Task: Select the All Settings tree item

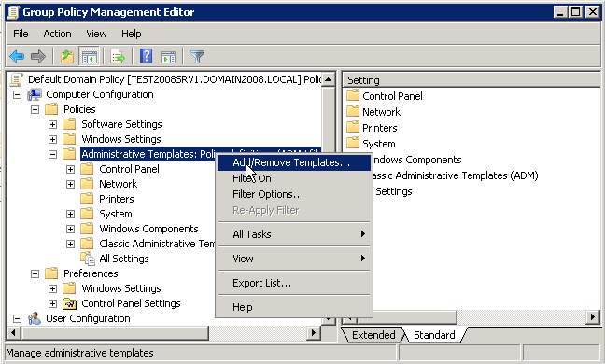Action: point(124,259)
